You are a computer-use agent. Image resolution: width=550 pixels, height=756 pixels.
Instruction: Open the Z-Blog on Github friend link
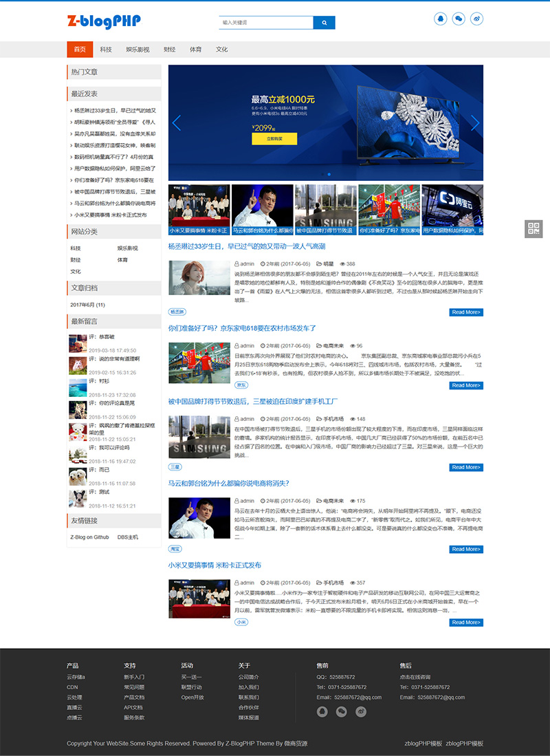(89, 537)
